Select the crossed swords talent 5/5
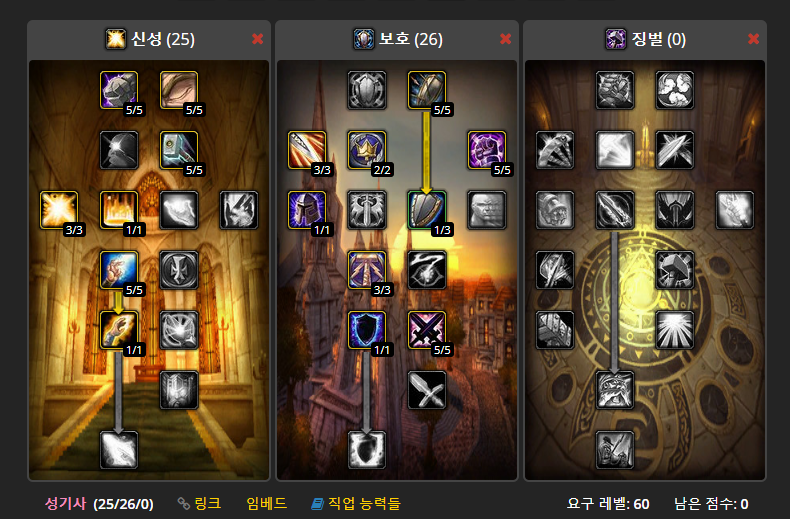This screenshot has height=519, width=790. coord(427,330)
